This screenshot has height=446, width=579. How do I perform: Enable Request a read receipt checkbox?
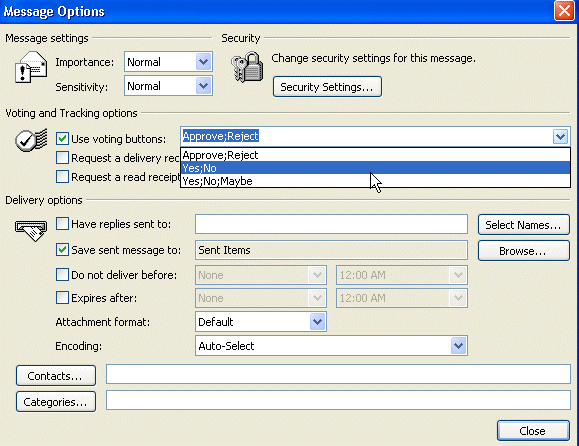coord(62,176)
